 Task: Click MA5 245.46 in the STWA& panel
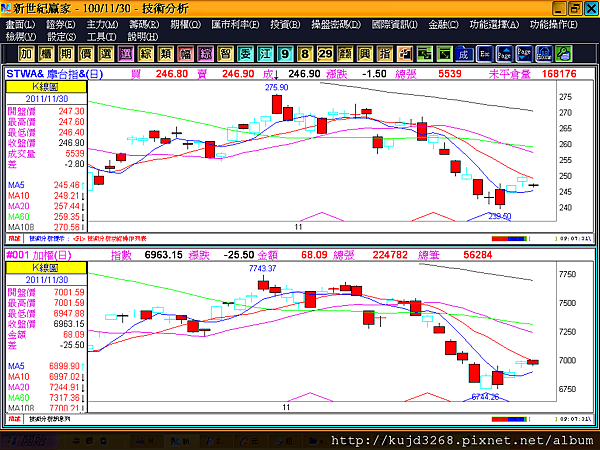tap(45, 185)
